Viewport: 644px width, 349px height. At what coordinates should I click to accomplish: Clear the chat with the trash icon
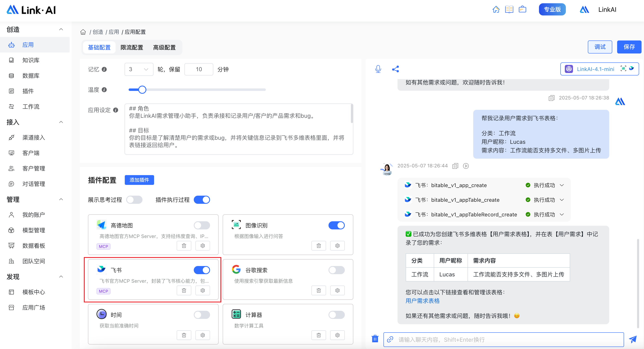pos(375,339)
